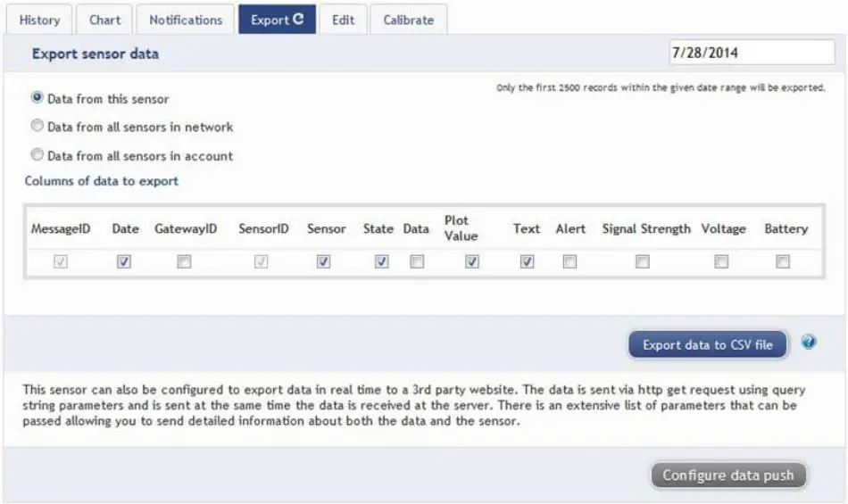Click the Configure data push button
Image resolution: width=848 pixels, height=504 pixels.
click(728, 475)
